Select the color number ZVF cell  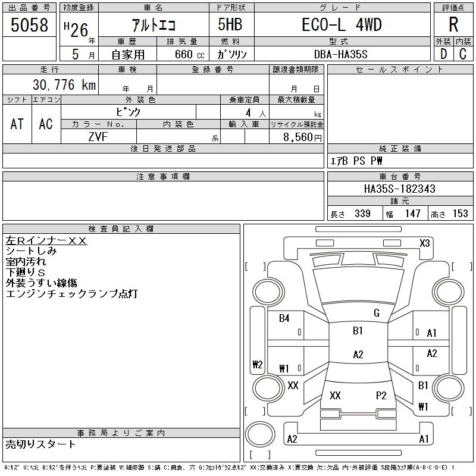98,137
